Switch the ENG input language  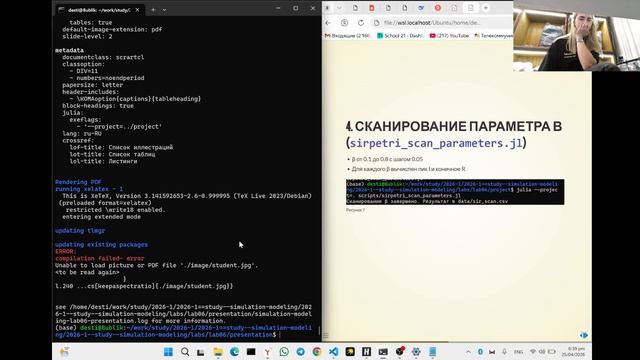click(x=518, y=352)
